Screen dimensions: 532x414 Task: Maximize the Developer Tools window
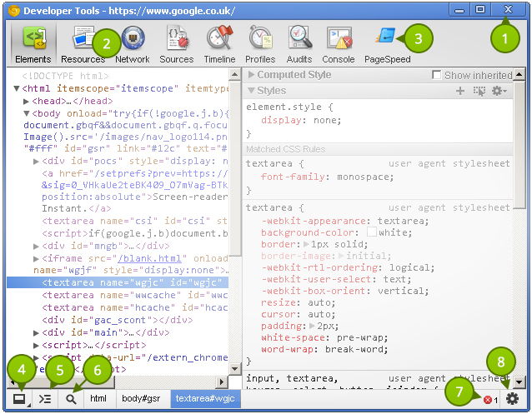(x=480, y=9)
